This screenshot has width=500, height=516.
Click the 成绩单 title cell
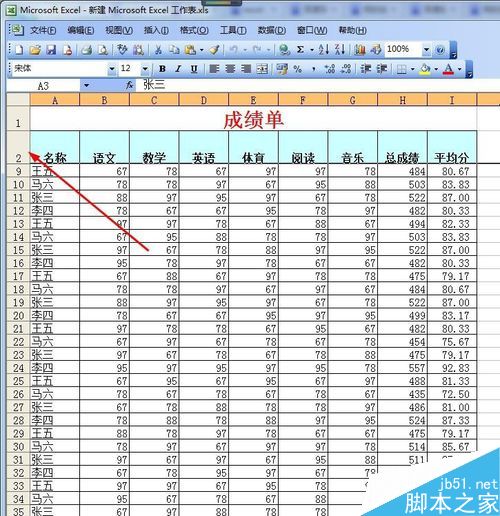click(x=253, y=119)
